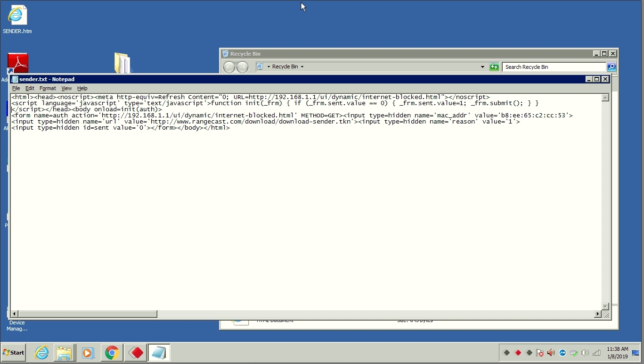Click the clock showing 11:38 AM

617,353
